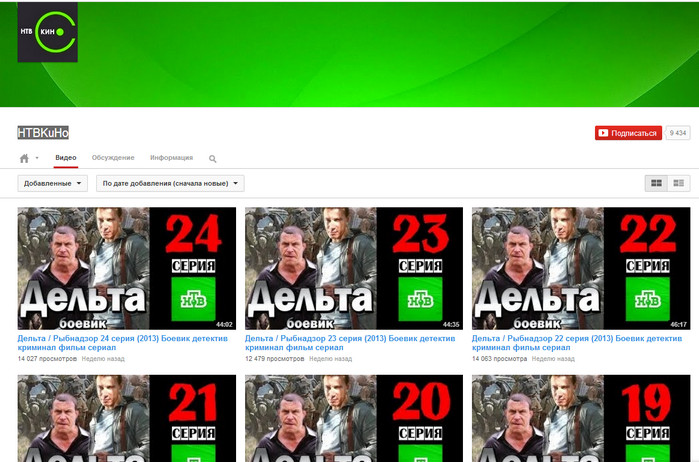The image size is (699, 462).
Task: Open the Дельта / Рыбнадзор 22 серия link
Action: click(577, 342)
